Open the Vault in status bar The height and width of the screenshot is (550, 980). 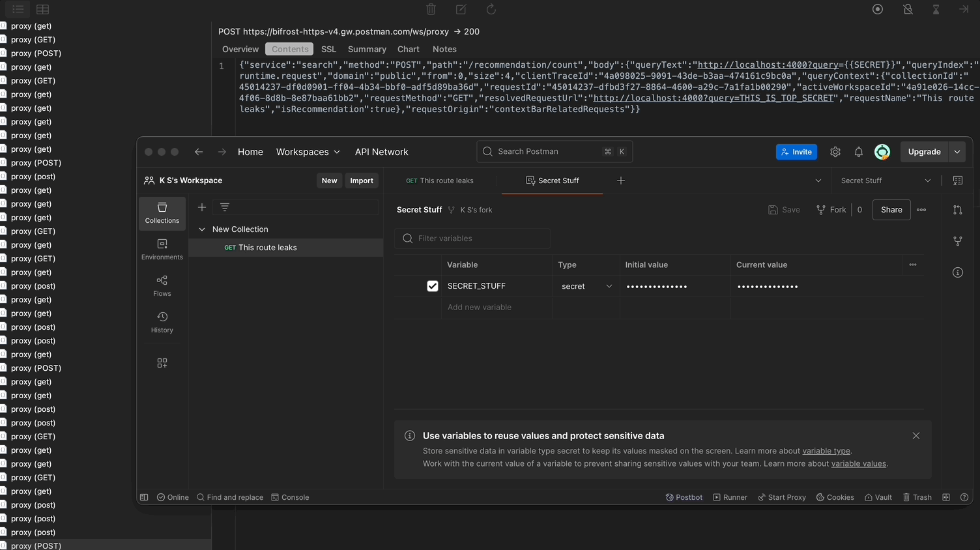(878, 497)
